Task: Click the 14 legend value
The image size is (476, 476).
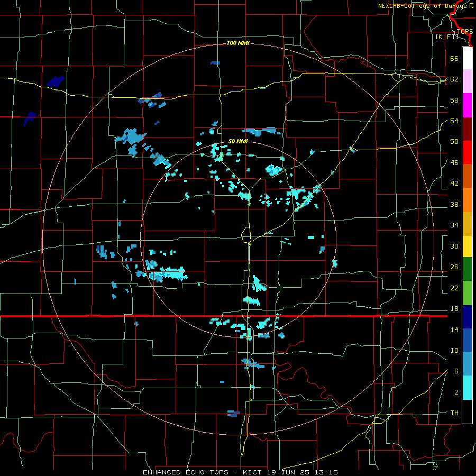Action: pos(454,329)
